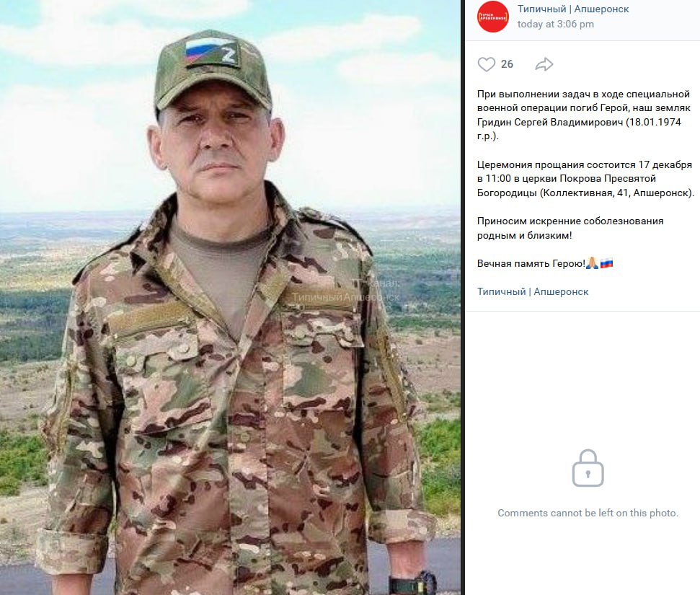Click the 'Вечная память Герою!' text line
Image resolution: width=700 pixels, height=595 pixels.
(x=531, y=263)
